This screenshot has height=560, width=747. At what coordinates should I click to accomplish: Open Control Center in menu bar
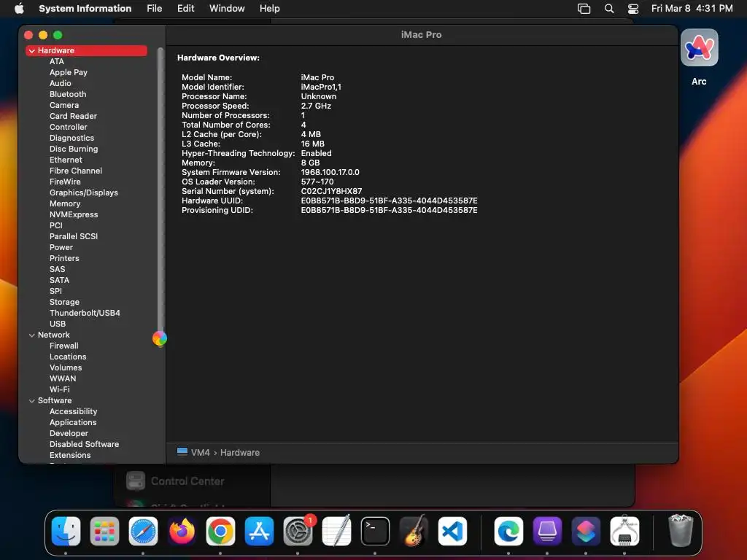coord(632,9)
